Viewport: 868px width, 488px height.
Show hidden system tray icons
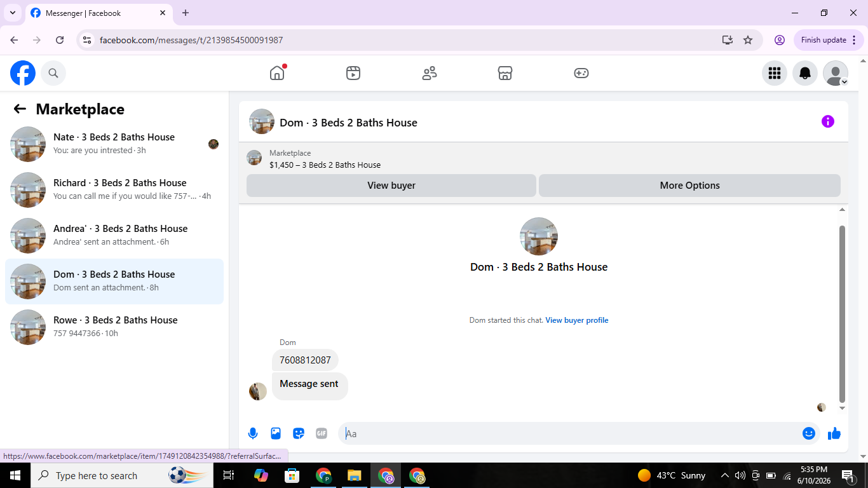tap(724, 475)
